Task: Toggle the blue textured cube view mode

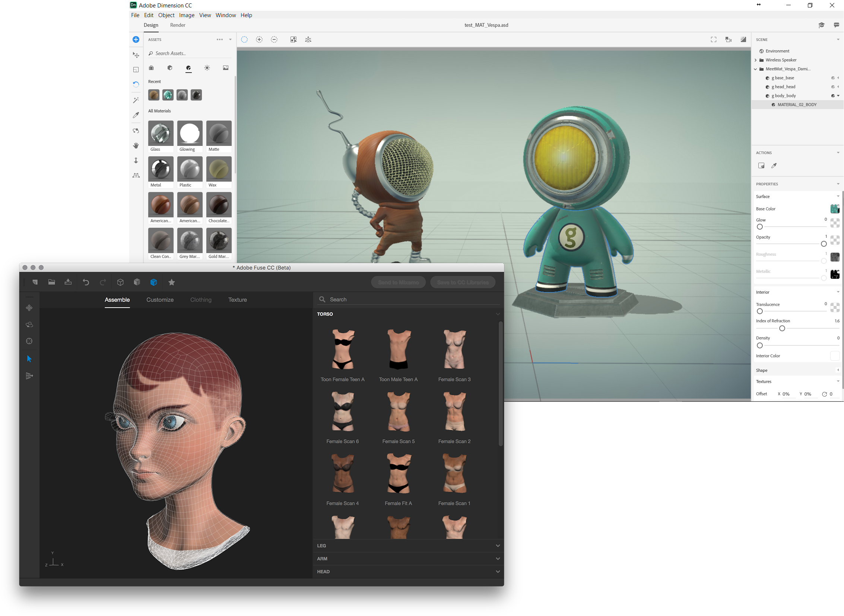Action: click(153, 282)
